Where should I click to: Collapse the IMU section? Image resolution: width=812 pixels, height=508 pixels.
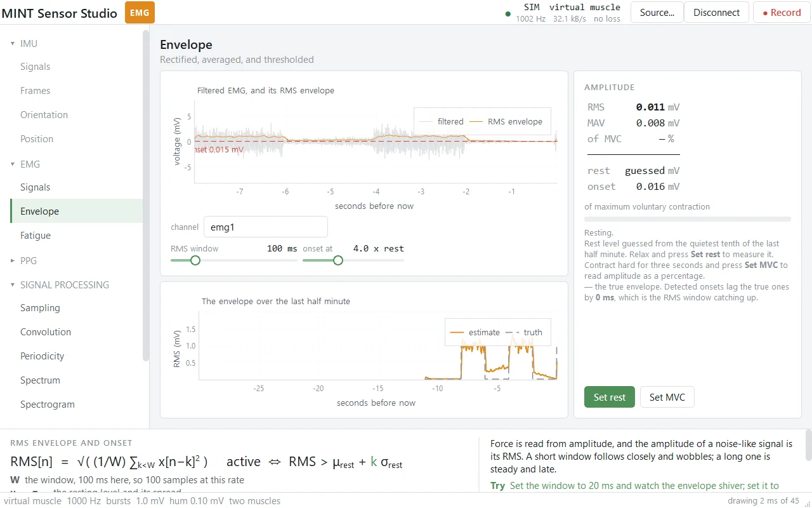pyautogui.click(x=13, y=44)
